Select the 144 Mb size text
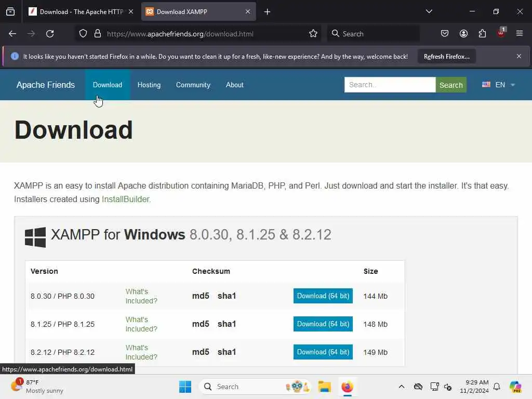532x399 pixels. tap(375, 296)
